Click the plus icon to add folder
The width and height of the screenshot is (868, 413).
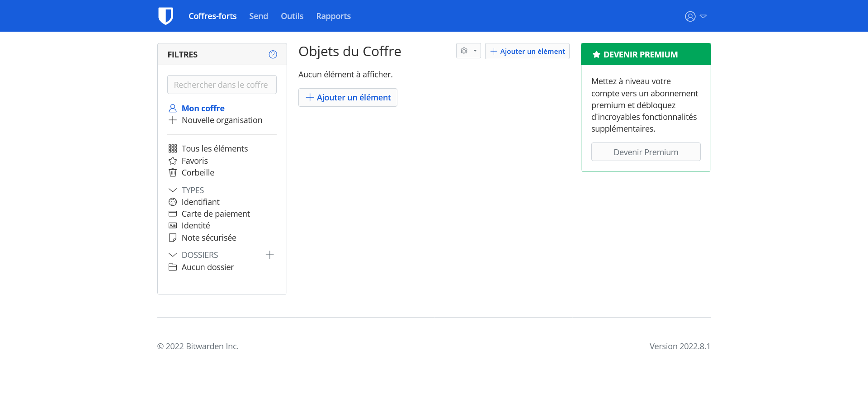click(x=270, y=255)
